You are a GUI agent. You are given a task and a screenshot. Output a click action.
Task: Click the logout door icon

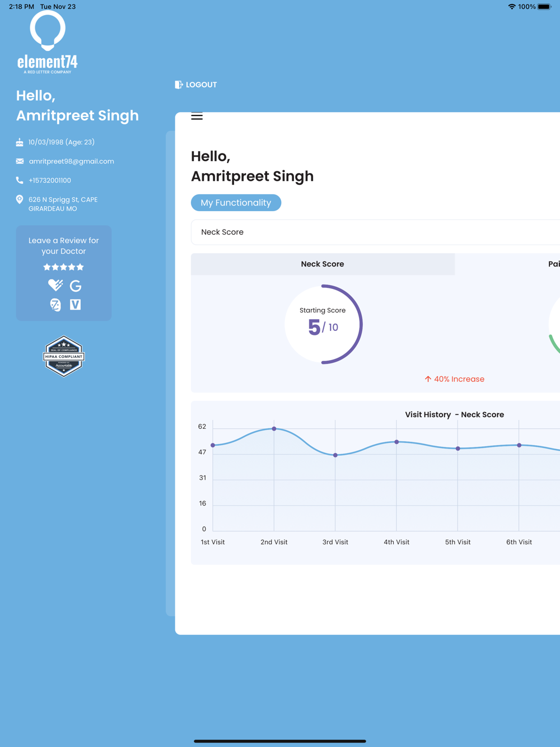[179, 85]
